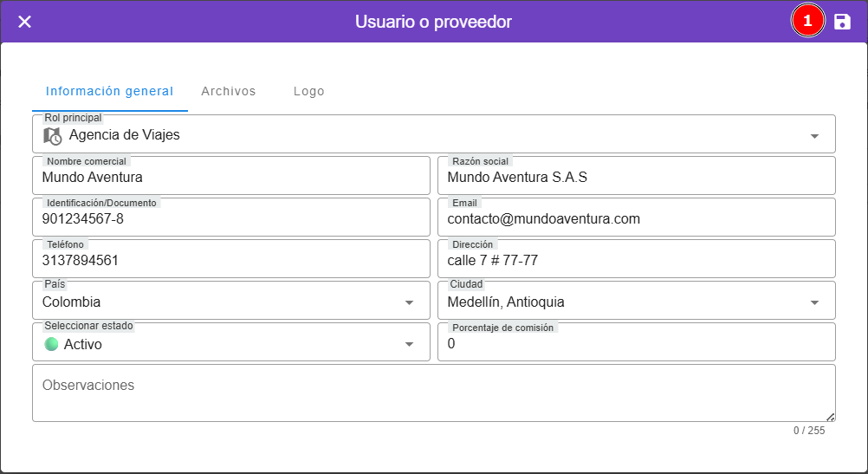This screenshot has width=868, height=474.
Task: Focus the Porcentaje de comisión field
Action: (x=636, y=344)
